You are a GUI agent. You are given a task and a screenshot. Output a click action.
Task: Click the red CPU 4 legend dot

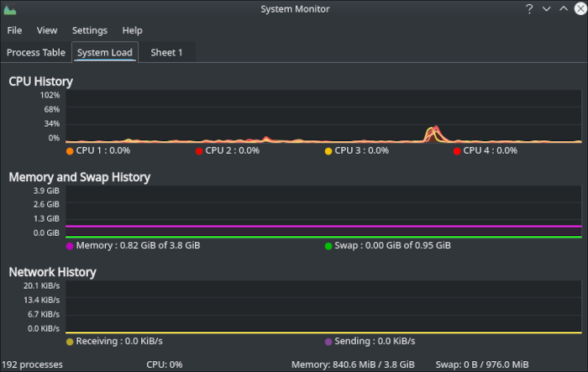pos(457,151)
